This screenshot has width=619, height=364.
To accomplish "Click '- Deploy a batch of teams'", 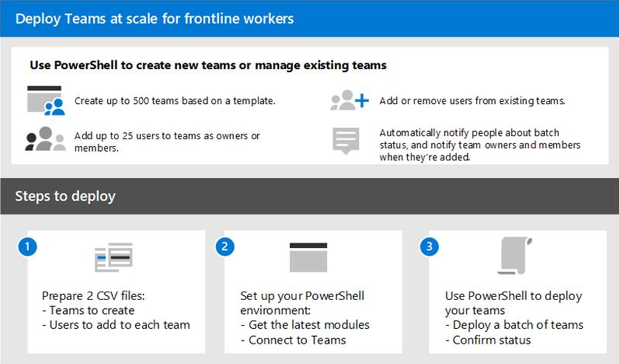I will click(514, 325).
